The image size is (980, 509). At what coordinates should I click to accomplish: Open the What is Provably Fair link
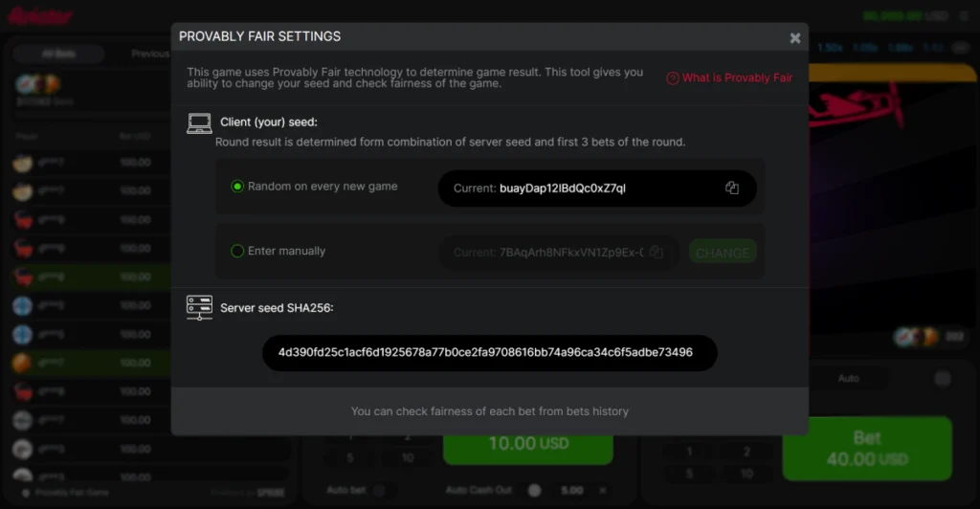coord(737,78)
